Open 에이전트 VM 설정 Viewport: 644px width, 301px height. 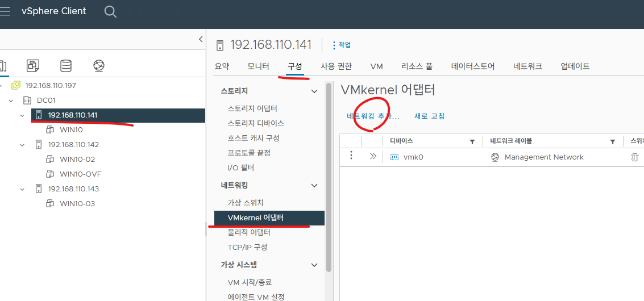256,297
